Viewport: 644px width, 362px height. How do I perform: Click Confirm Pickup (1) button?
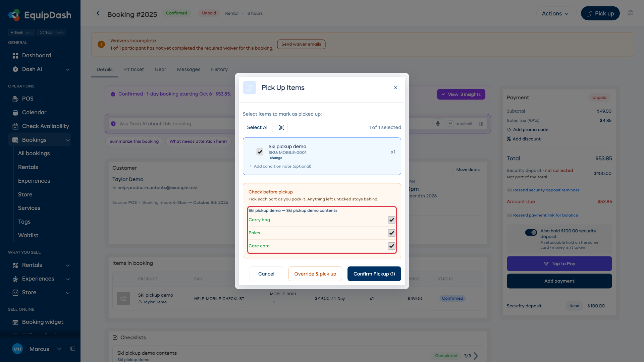374,274
